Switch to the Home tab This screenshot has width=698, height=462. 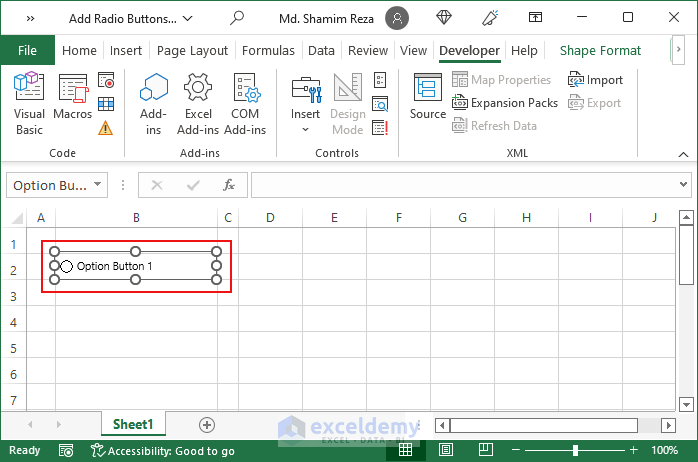click(79, 50)
